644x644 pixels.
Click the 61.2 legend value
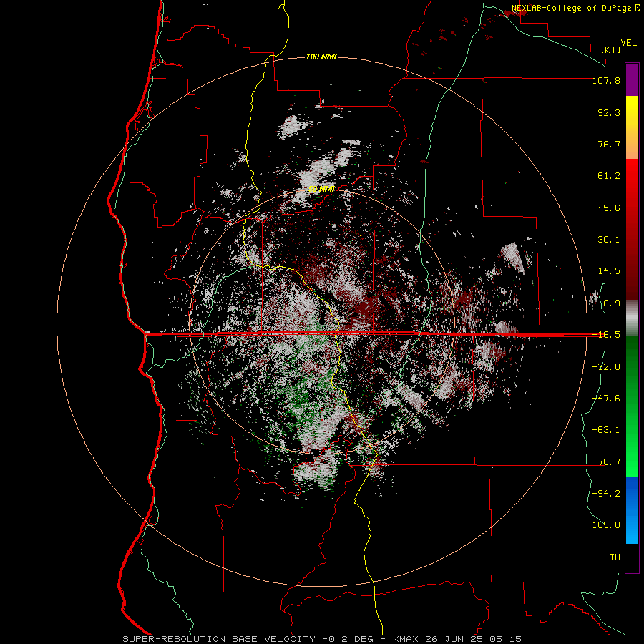coord(609,176)
